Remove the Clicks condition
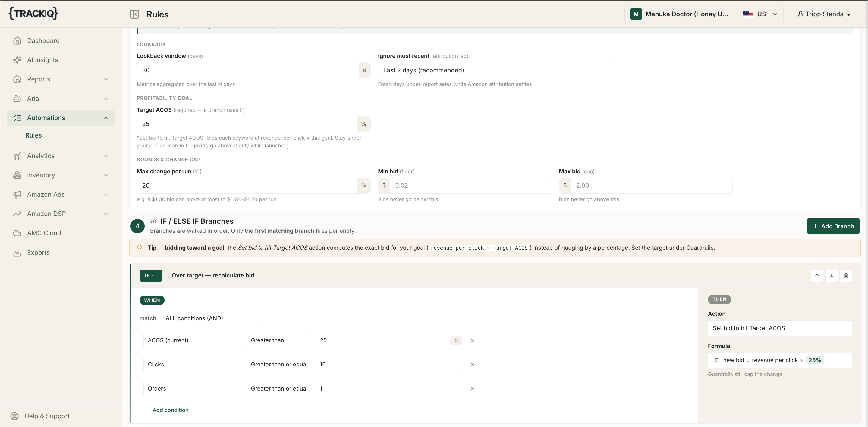Image resolution: width=868 pixels, height=427 pixels. tap(472, 364)
